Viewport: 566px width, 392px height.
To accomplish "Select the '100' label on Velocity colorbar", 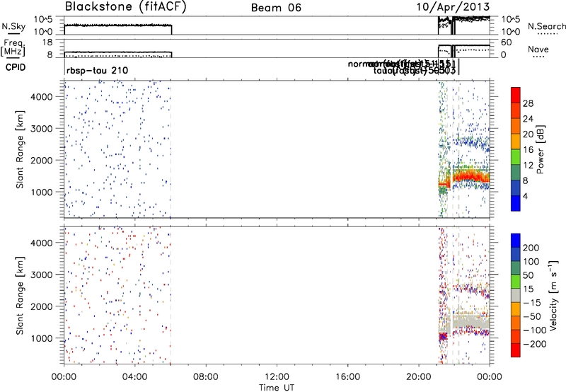I will tap(531, 261).
